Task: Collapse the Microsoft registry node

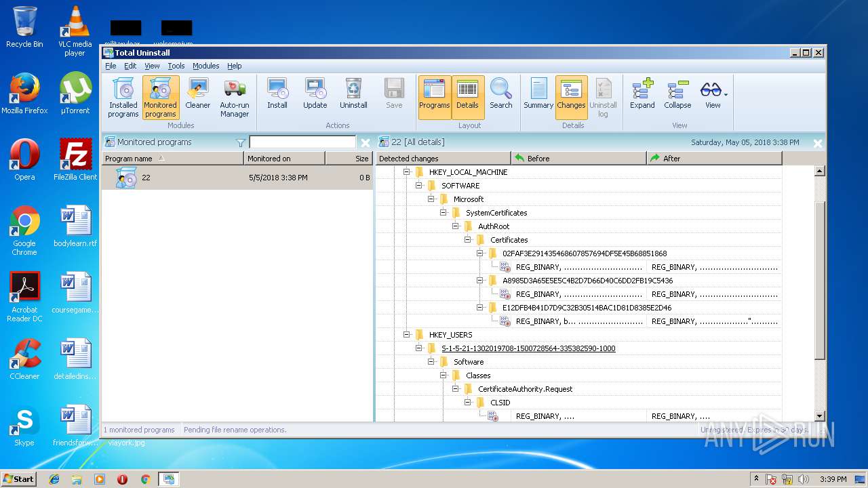Action: [431, 199]
